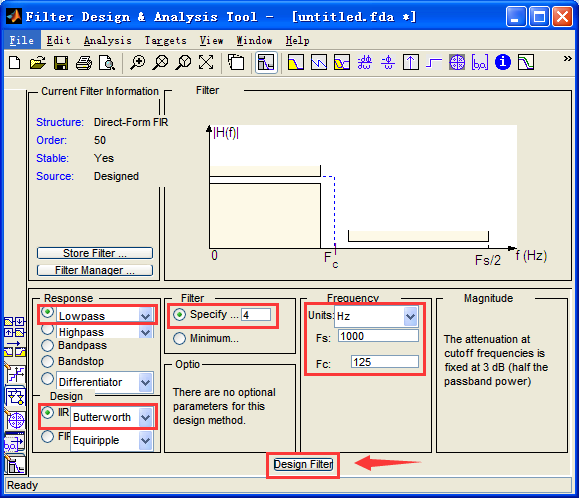Open Set Quantization Parameters sidebar panel
Viewport: 579px width, 498px height.
pyautogui.click(x=15, y=374)
